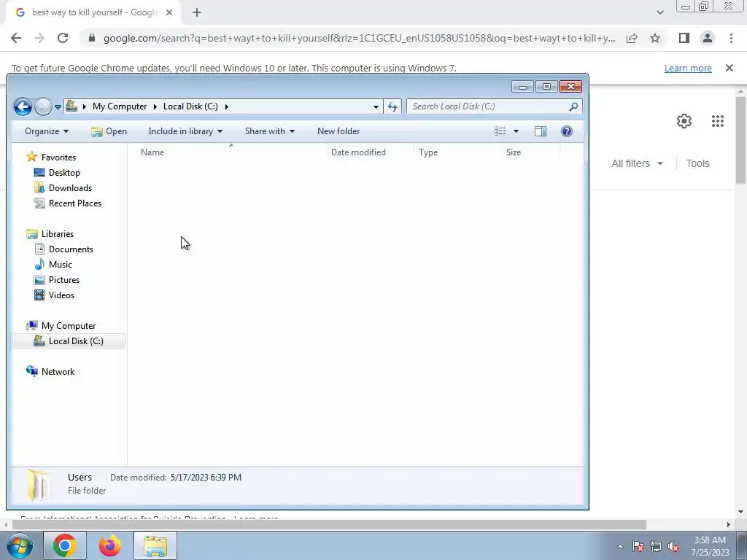The width and height of the screenshot is (747, 560).
Task: Toggle the preview pane
Action: 541,131
